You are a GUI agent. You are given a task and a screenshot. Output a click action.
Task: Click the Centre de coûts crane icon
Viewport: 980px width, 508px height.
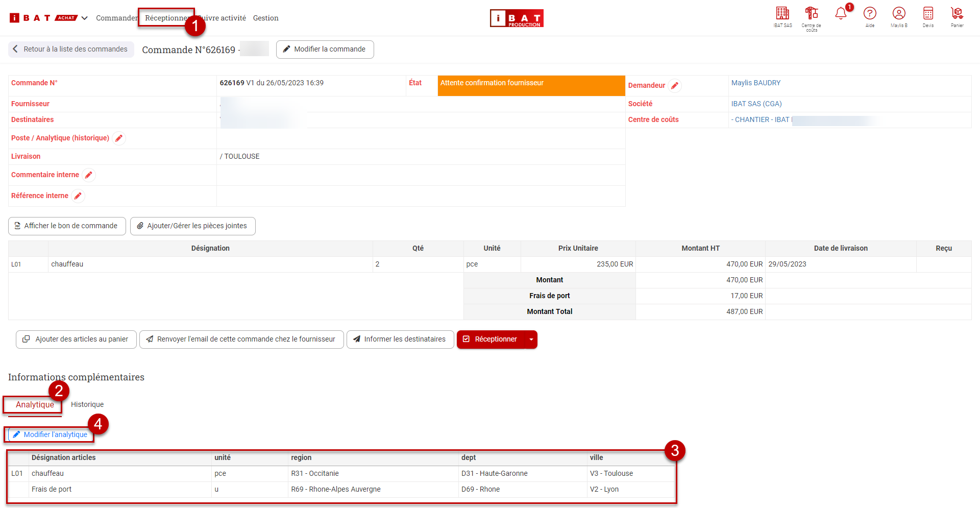(811, 14)
